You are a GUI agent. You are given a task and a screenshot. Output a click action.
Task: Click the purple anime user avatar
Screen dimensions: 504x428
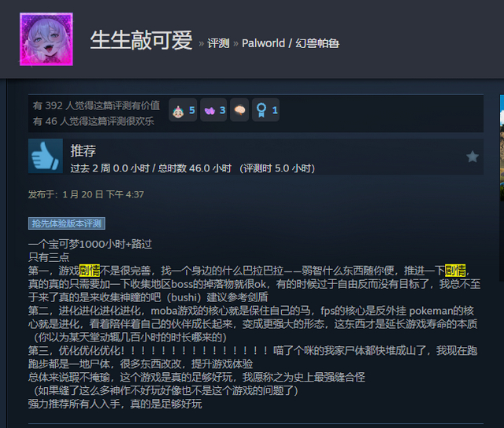point(46,39)
